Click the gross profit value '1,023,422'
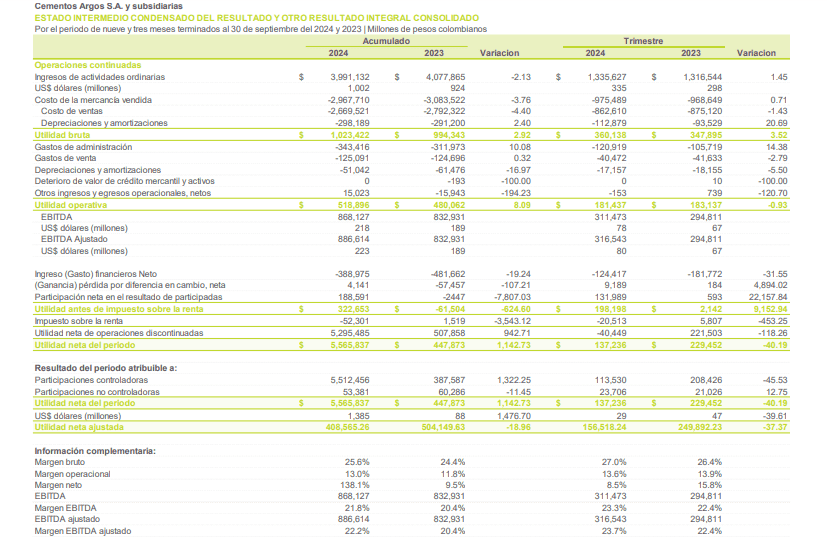This screenshot has height=549, width=827. click(350, 135)
